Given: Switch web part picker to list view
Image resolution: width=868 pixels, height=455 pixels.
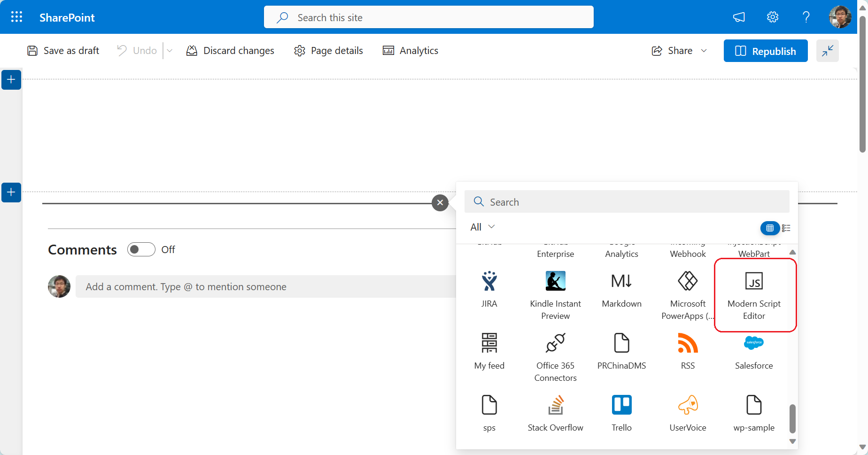Looking at the screenshot, I should (786, 228).
